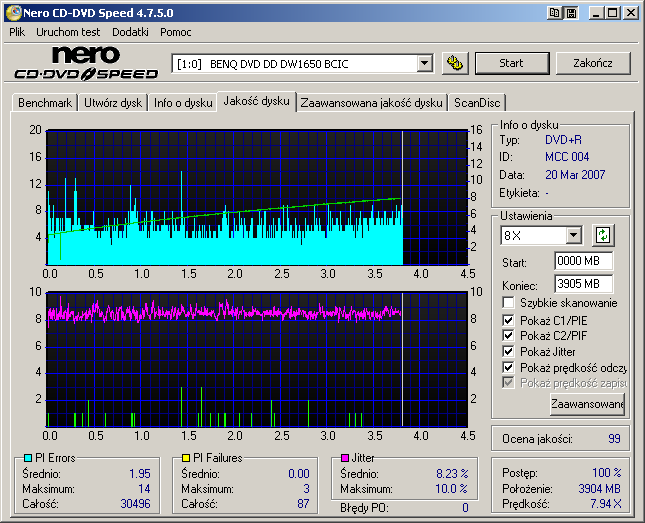This screenshot has width=645, height=523.
Task: Open the Pomoc menu
Action: tap(176, 32)
